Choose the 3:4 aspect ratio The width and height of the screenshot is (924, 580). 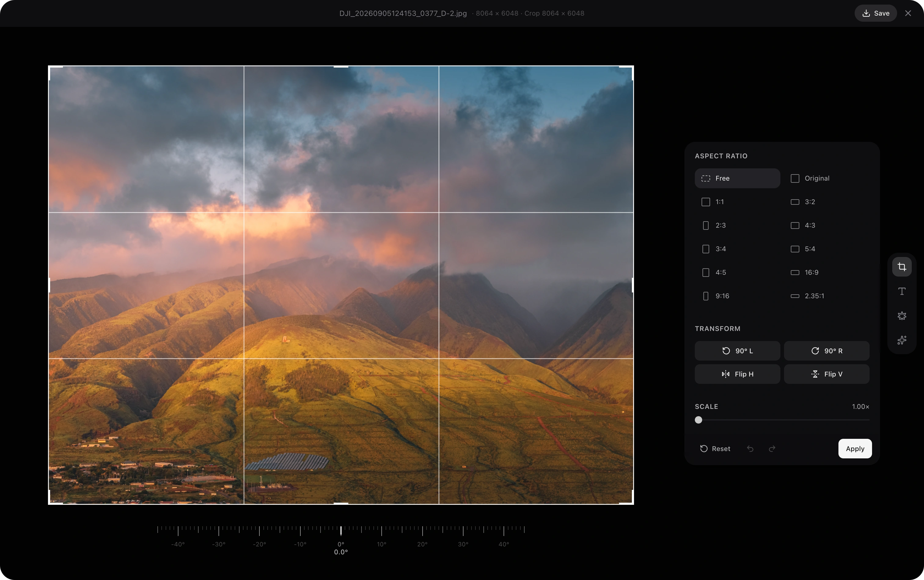tap(737, 249)
